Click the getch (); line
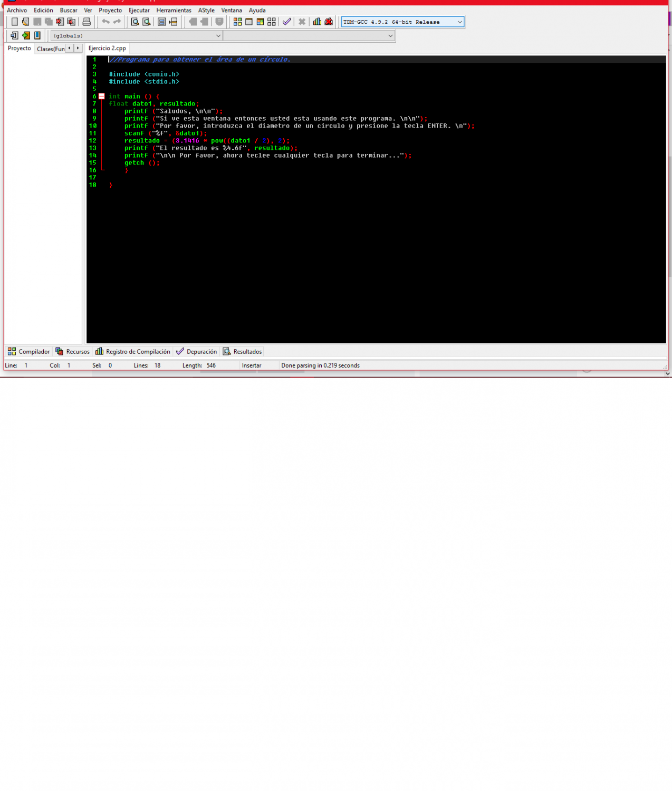 point(142,163)
